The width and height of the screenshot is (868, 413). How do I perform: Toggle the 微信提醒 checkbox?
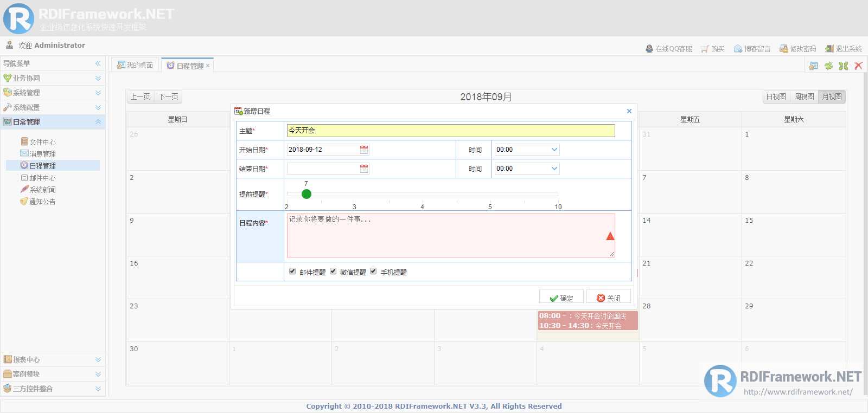click(333, 271)
